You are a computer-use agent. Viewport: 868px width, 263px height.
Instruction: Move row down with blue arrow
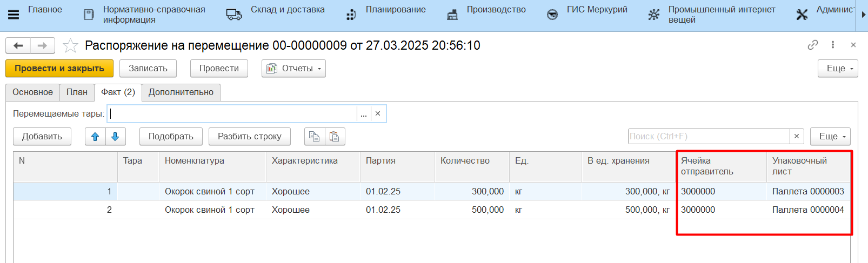click(x=115, y=137)
